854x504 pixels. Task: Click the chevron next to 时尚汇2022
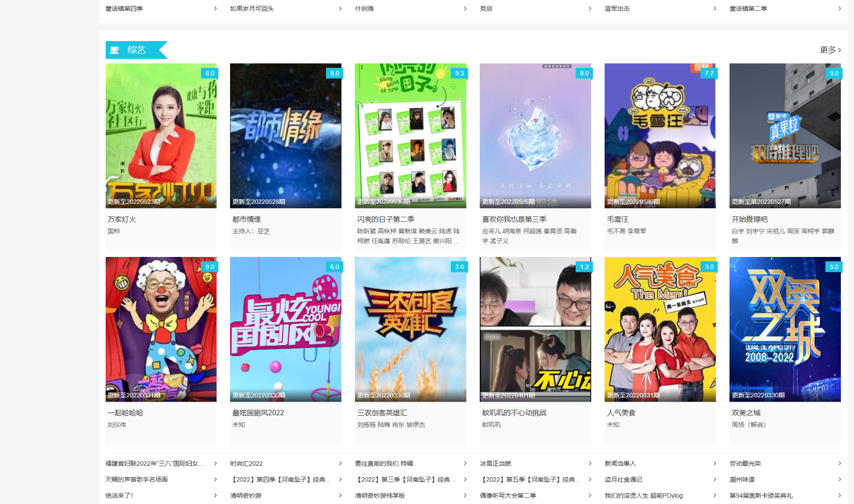340,463
